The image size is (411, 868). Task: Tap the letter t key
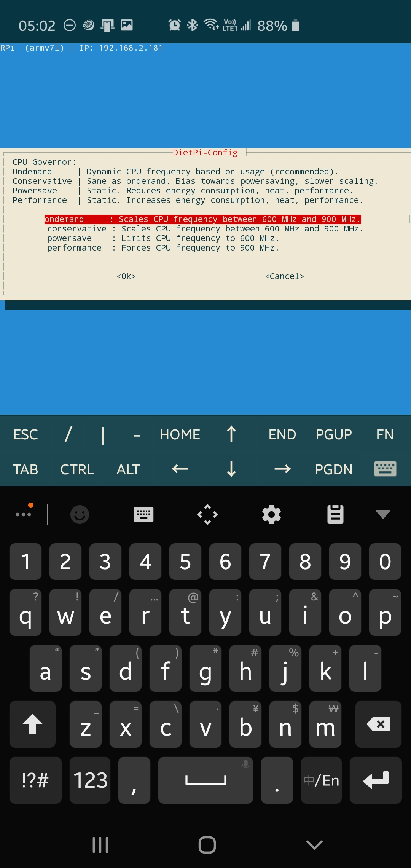pos(185,613)
